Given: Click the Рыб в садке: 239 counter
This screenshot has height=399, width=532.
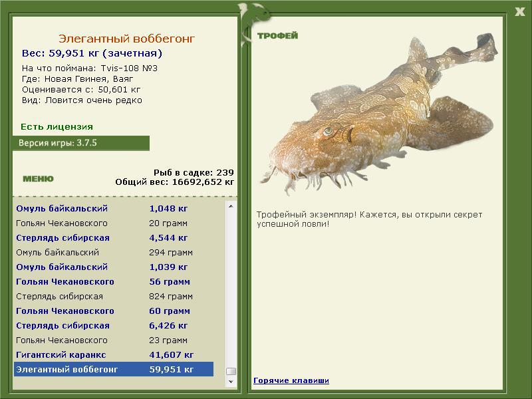Looking at the screenshot, I should pos(194,172).
